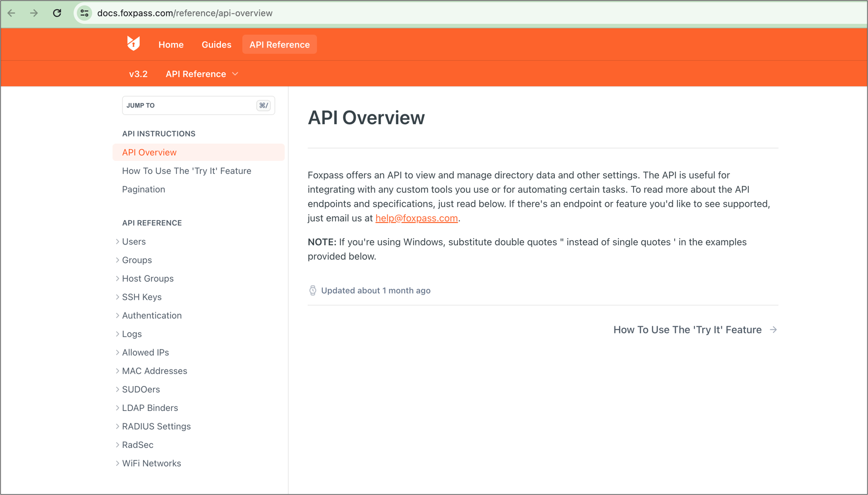Click the browser address bar URL
868x495 pixels.
coord(185,13)
